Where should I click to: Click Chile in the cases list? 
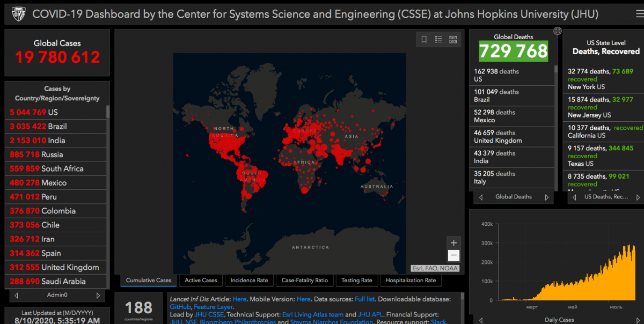[56, 225]
